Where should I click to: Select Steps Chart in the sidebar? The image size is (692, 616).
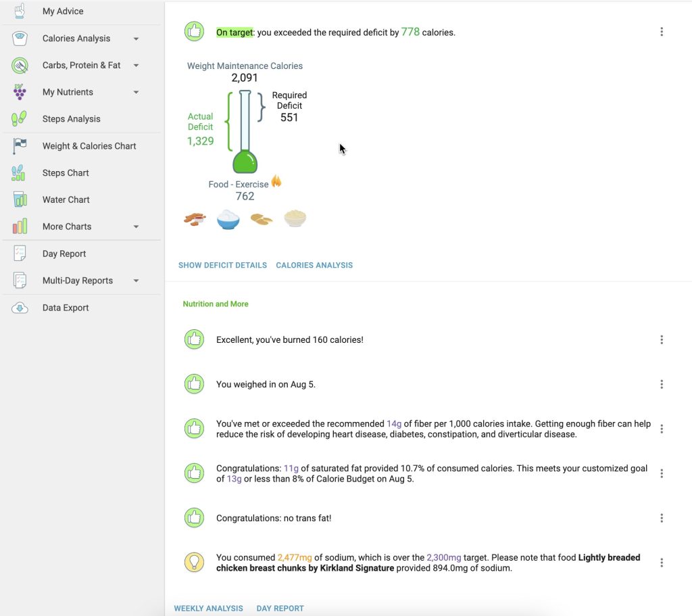tap(66, 173)
